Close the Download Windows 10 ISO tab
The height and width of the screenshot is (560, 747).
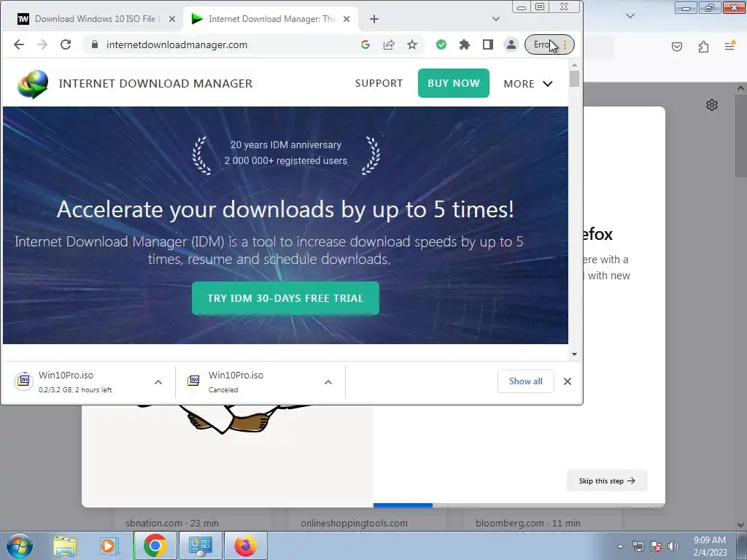tap(172, 19)
